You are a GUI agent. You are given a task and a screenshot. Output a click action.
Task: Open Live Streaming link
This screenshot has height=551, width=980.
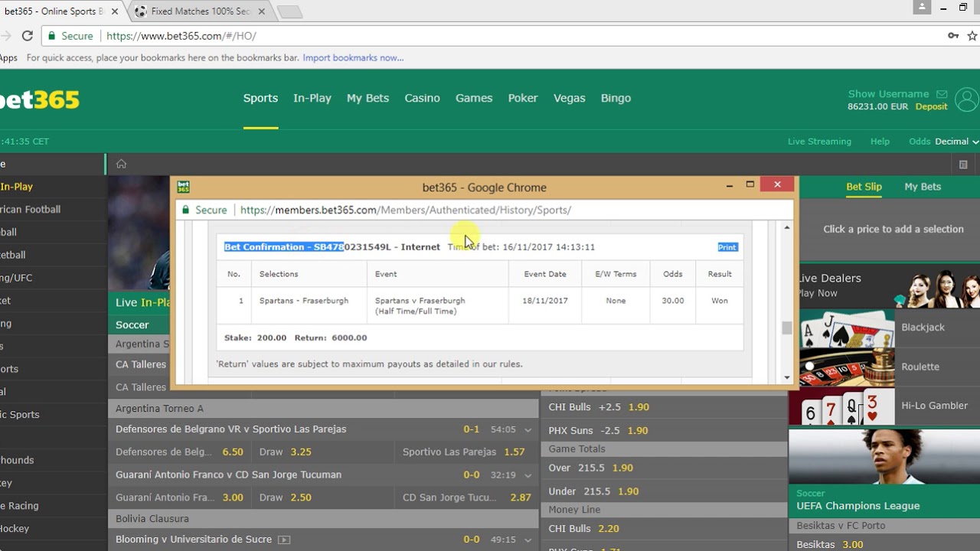(x=819, y=142)
